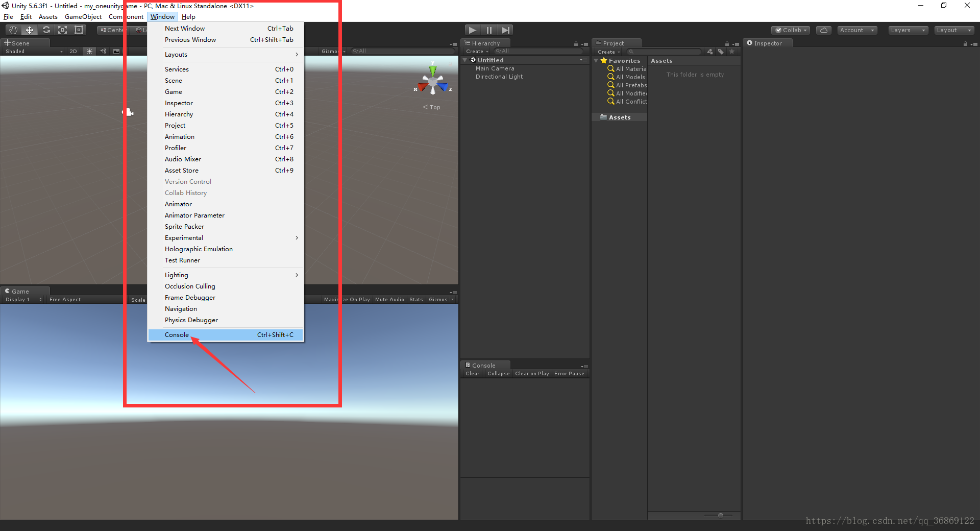
Task: Open the Layout dropdown
Action: (954, 30)
